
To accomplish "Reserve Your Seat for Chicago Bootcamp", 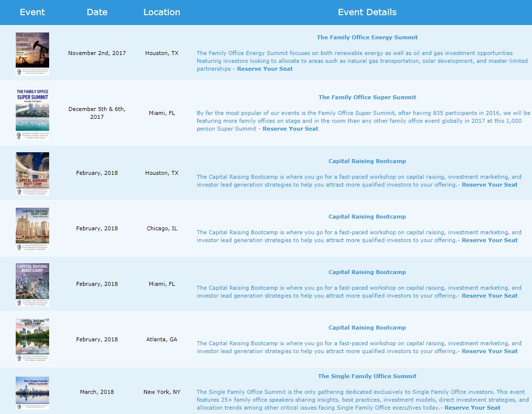I will 489,240.
